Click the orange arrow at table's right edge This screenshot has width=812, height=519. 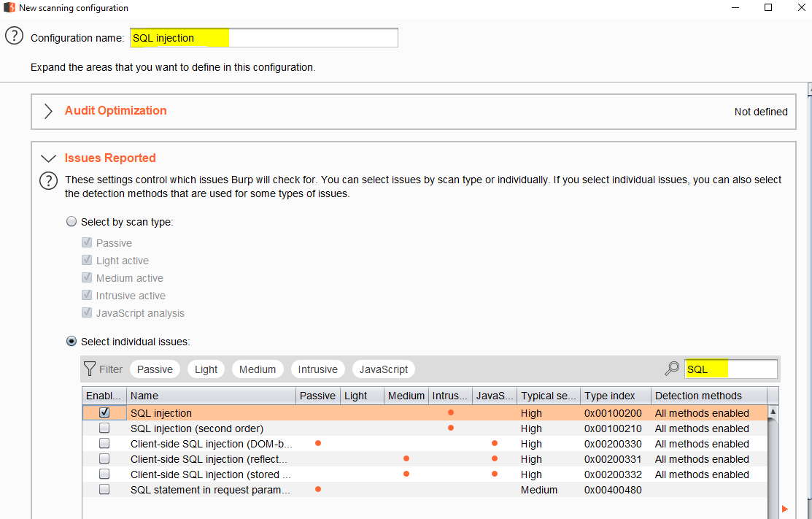click(x=784, y=510)
